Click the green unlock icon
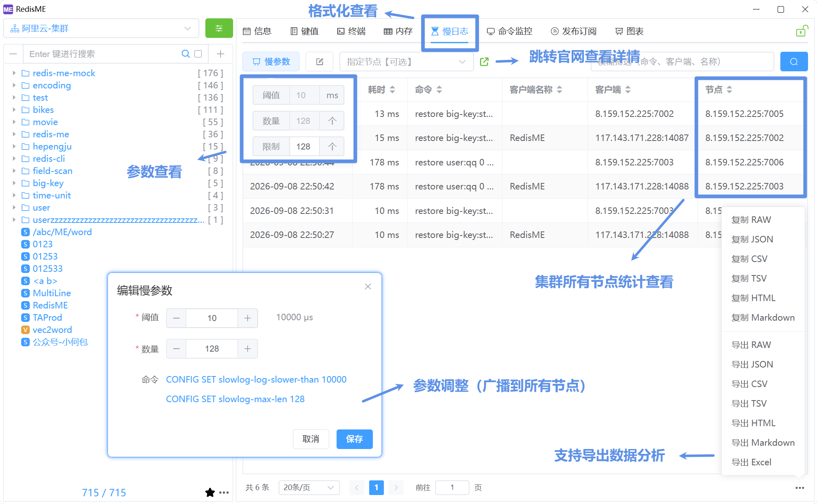The image size is (817, 504). pos(802,31)
